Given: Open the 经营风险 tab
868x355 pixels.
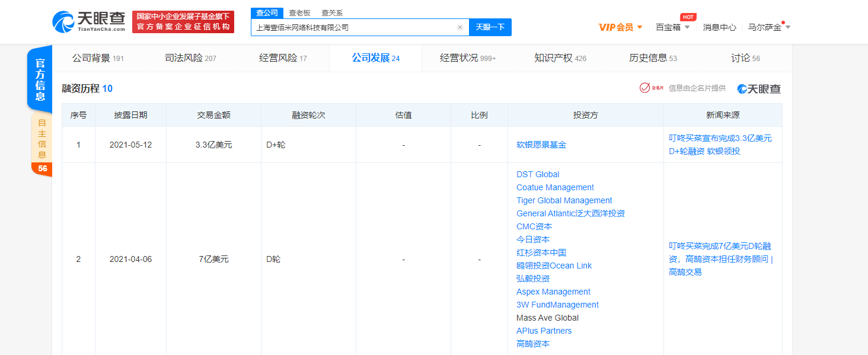Looking at the screenshot, I should pyautogui.click(x=283, y=58).
